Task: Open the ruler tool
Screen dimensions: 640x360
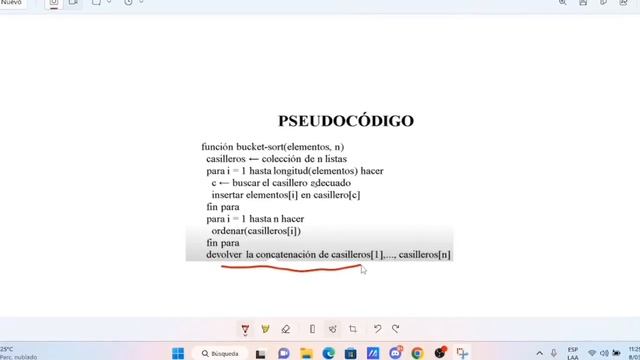Action: 312,329
